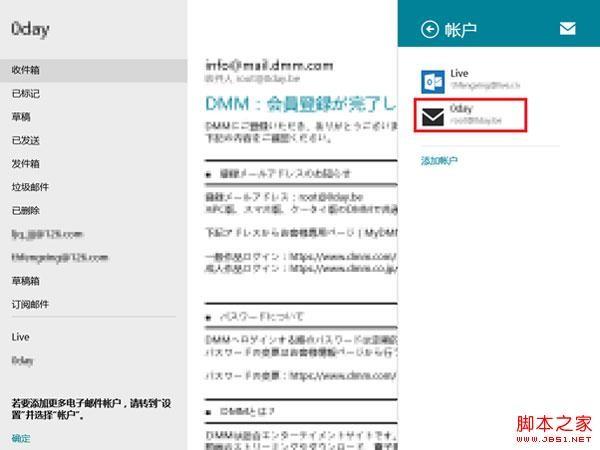
Task: Open the 已删除 deleted folder
Action: (x=94, y=210)
